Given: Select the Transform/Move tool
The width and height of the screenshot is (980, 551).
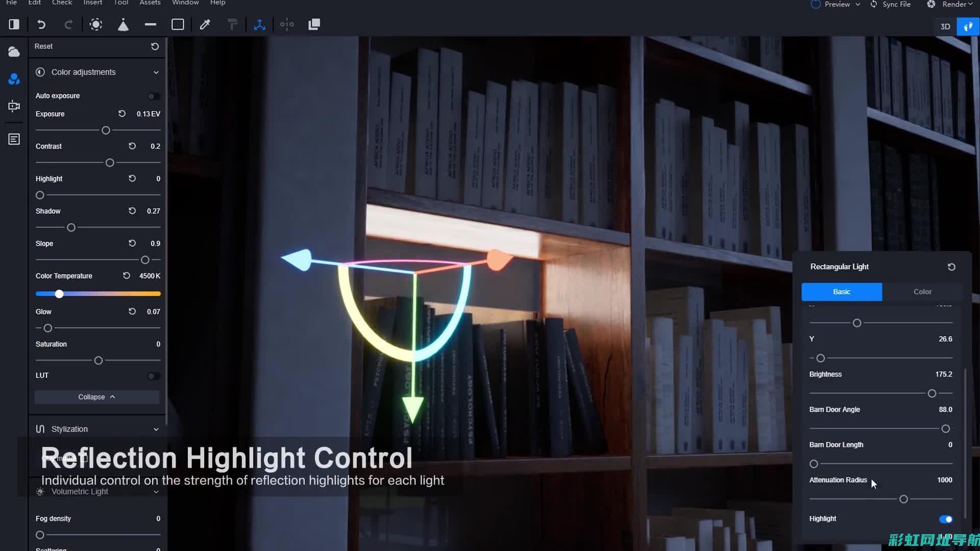Looking at the screenshot, I should tap(259, 25).
